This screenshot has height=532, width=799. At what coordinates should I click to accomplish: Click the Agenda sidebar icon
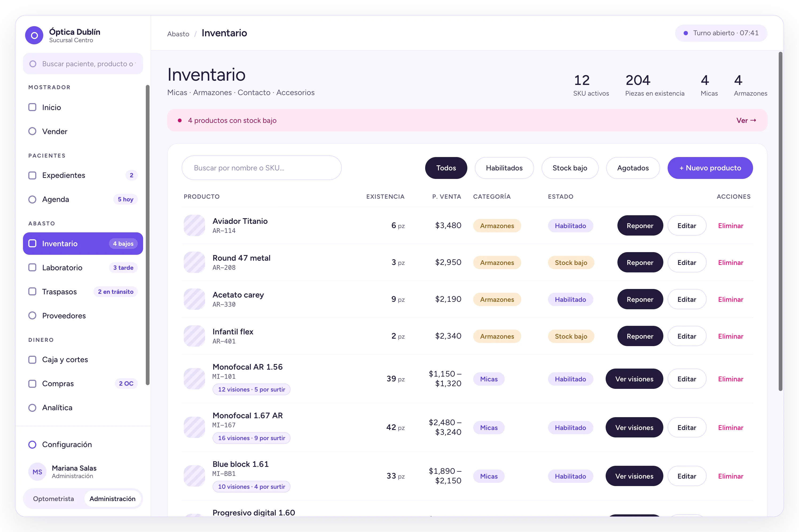[32, 199]
